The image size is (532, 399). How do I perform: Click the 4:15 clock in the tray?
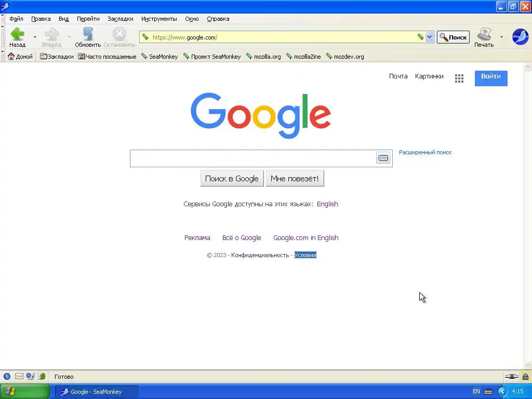click(517, 392)
